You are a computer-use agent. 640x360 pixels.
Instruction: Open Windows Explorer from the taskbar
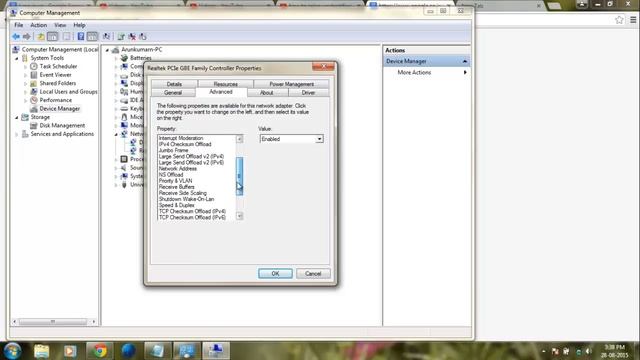pos(42,351)
